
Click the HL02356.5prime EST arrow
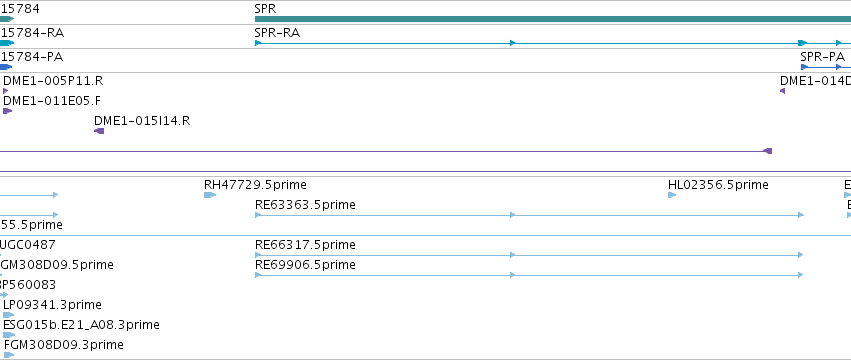(x=672, y=195)
